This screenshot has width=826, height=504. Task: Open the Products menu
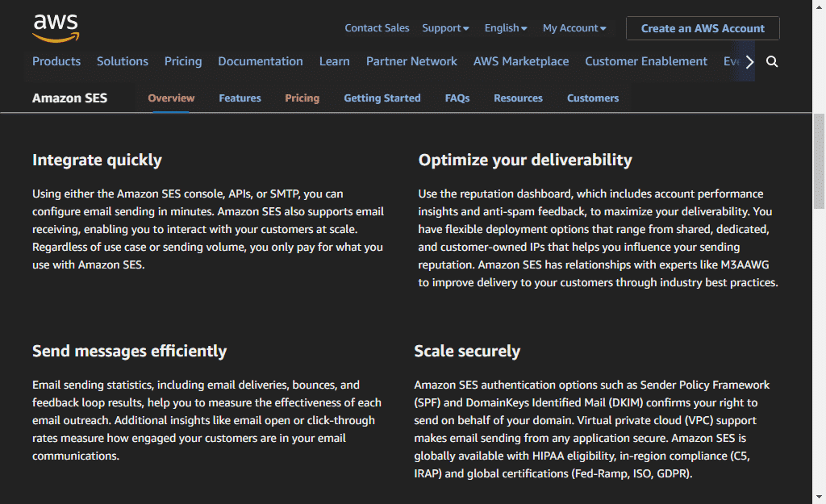[x=56, y=61]
